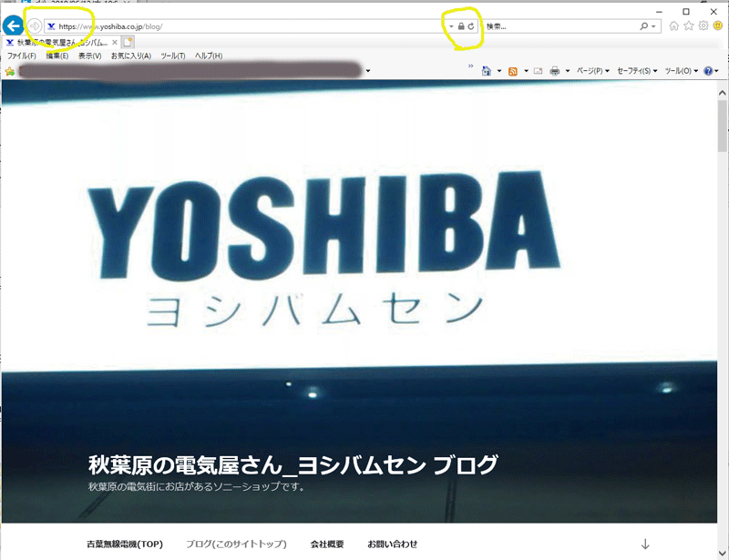Open the ツール(O) command bar dropdown
The height and width of the screenshot is (560, 729).
[681, 71]
